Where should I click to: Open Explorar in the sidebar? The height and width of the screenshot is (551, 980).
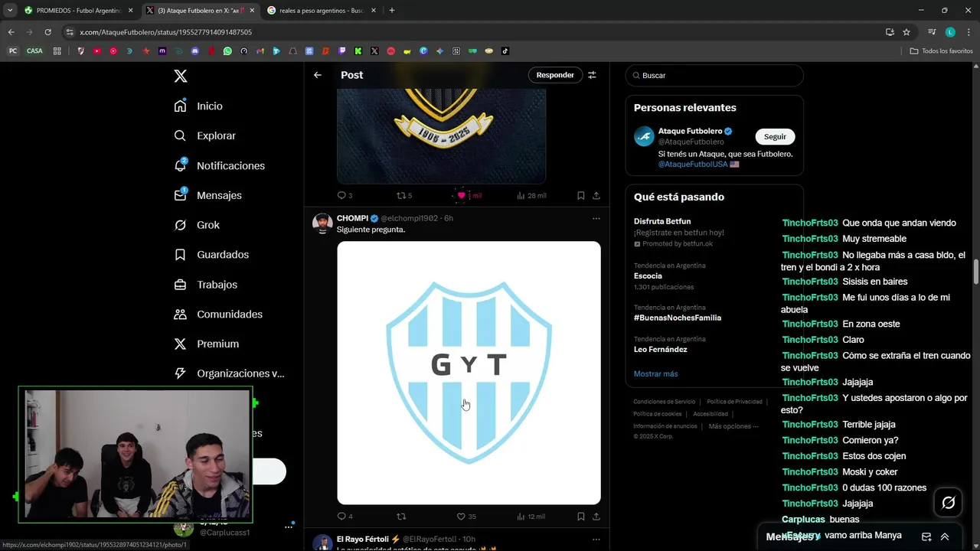[x=205, y=136]
